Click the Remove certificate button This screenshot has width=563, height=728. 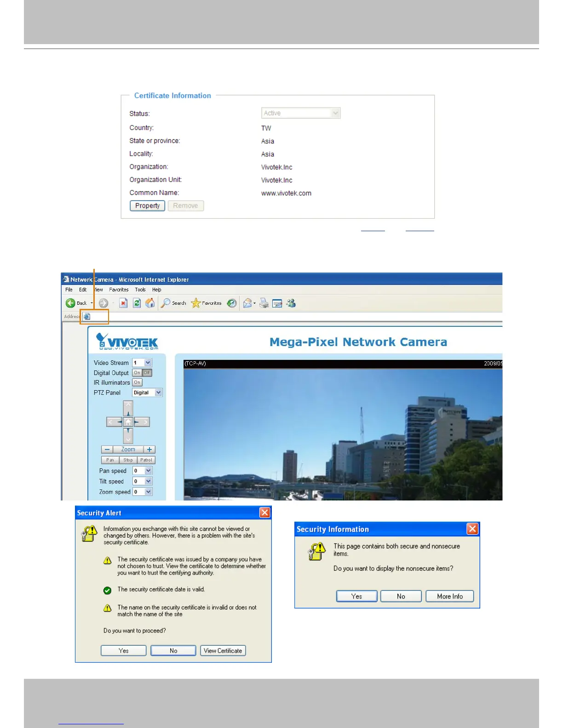click(186, 206)
